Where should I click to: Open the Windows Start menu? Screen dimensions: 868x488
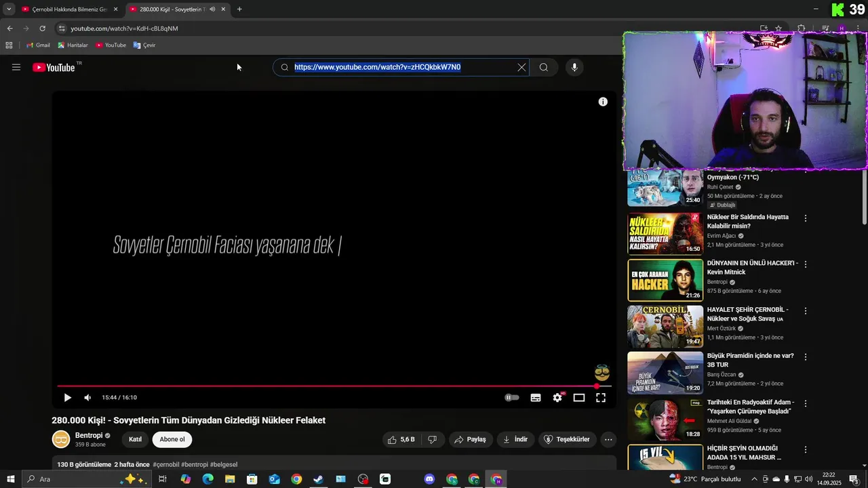pyautogui.click(x=10, y=479)
